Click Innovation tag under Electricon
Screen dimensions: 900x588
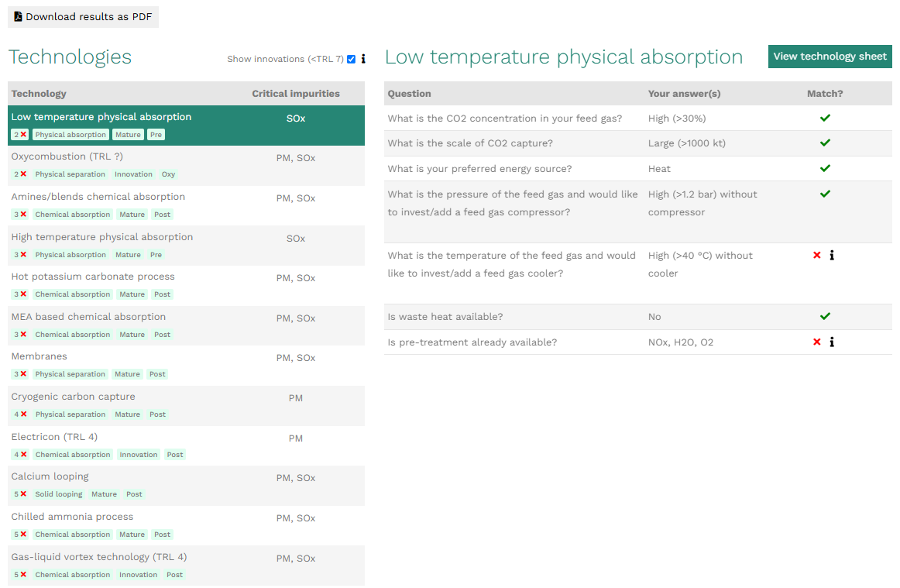click(139, 455)
